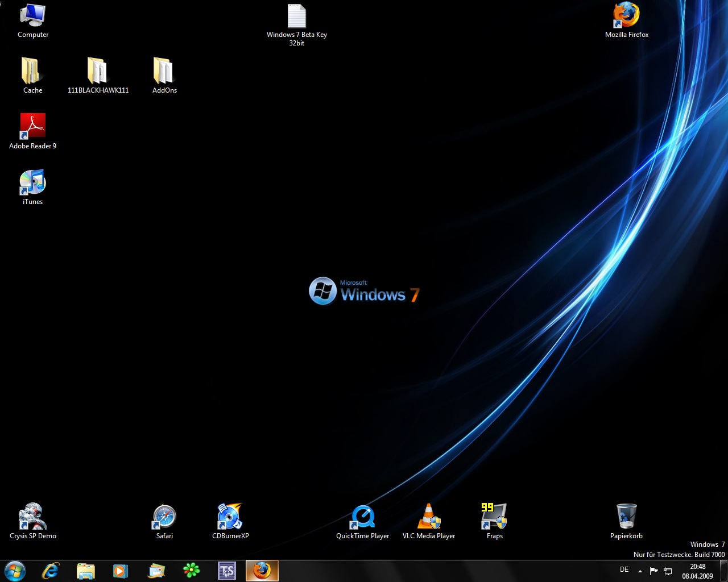The height and width of the screenshot is (582, 728).
Task: Open the Windows Start menu orb
Action: pos(14,571)
